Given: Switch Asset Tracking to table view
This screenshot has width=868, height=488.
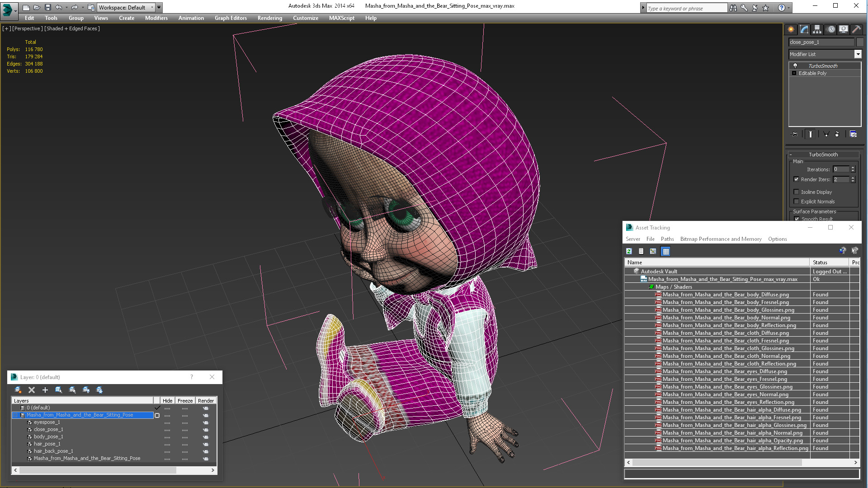Looking at the screenshot, I should click(x=666, y=251).
